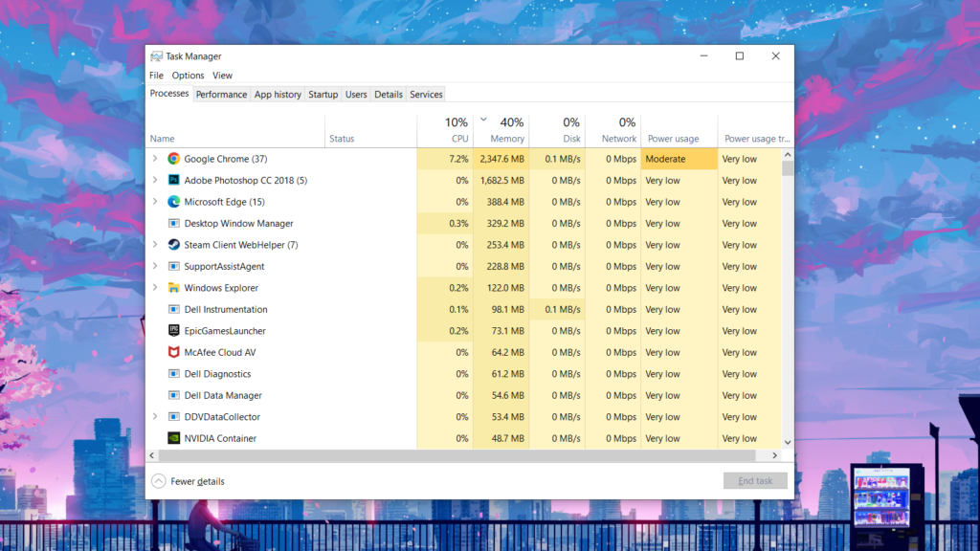This screenshot has width=980, height=551.
Task: Select Photoshop's 1,682.5 MB memory value
Action: click(501, 181)
